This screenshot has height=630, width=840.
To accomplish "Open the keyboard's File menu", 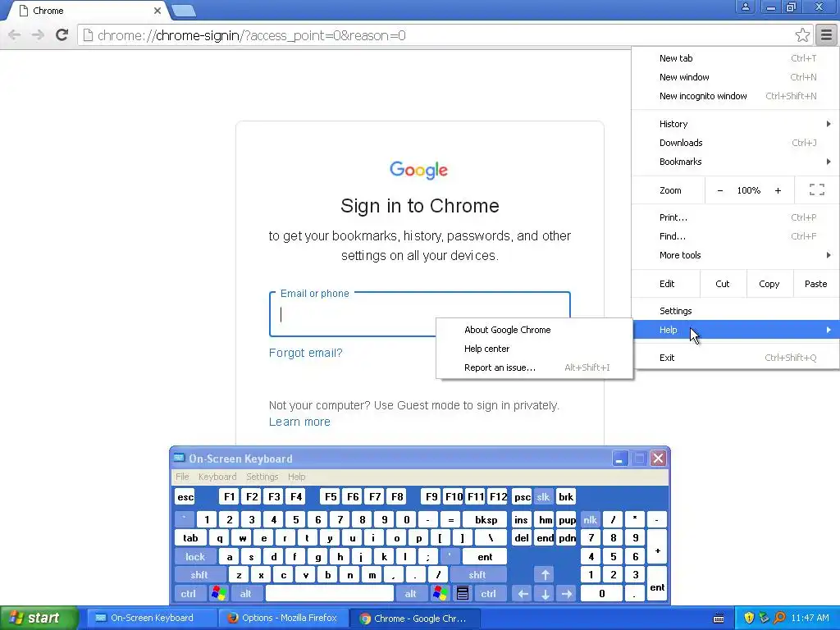I will [x=182, y=477].
